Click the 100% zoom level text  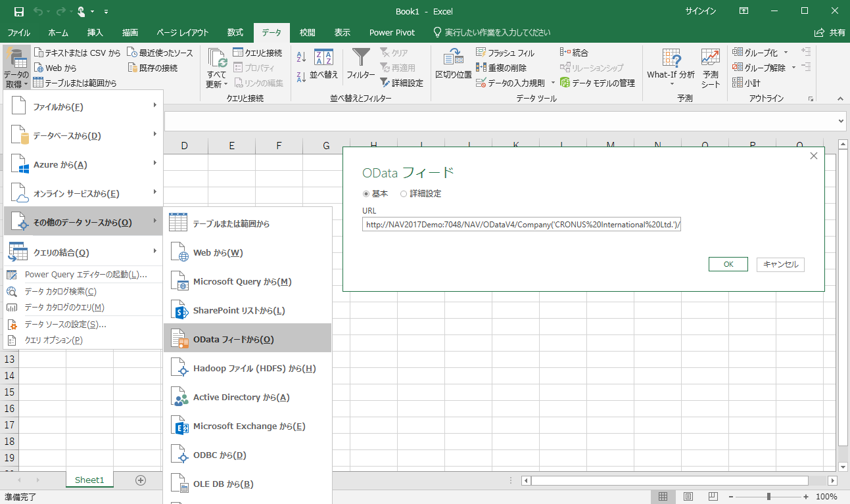827,497
